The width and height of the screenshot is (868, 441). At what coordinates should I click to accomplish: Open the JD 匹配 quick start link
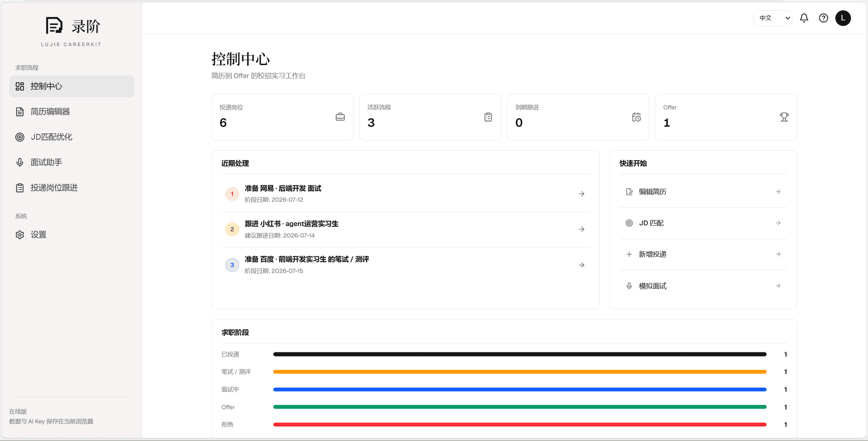pos(703,223)
